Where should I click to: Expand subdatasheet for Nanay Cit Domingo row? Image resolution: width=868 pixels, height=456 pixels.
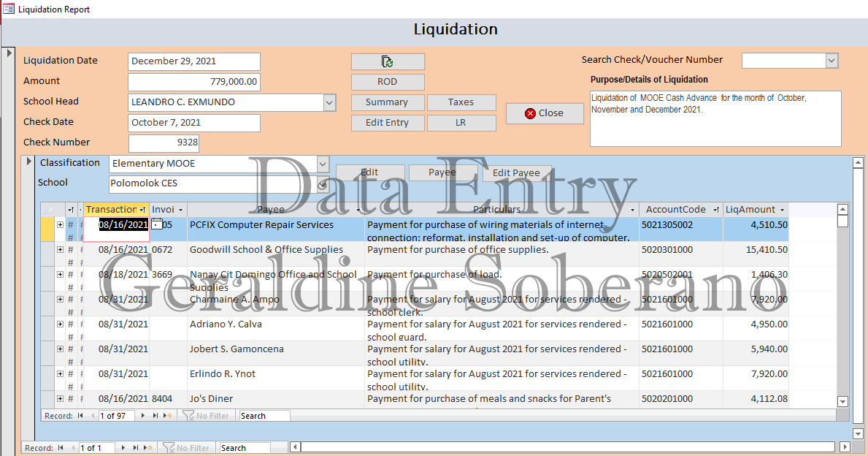click(60, 274)
